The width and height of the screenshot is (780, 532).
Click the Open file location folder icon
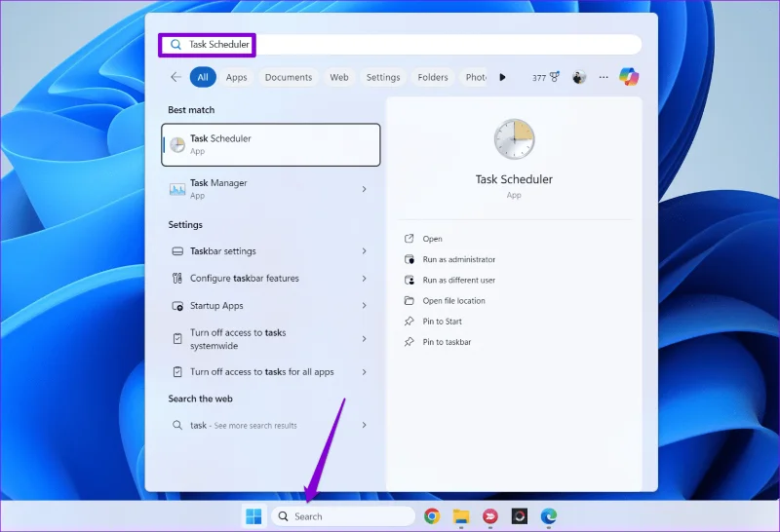click(409, 301)
